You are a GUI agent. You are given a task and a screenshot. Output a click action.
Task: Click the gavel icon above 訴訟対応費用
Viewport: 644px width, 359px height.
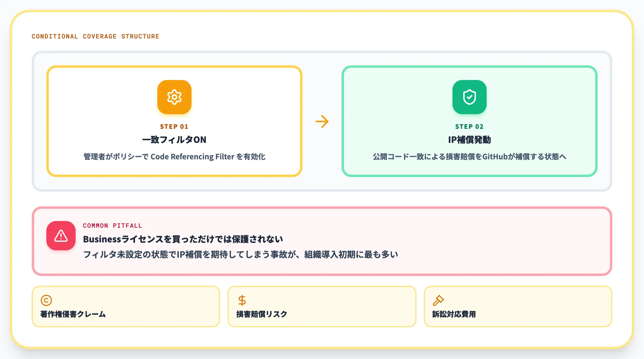click(x=438, y=300)
